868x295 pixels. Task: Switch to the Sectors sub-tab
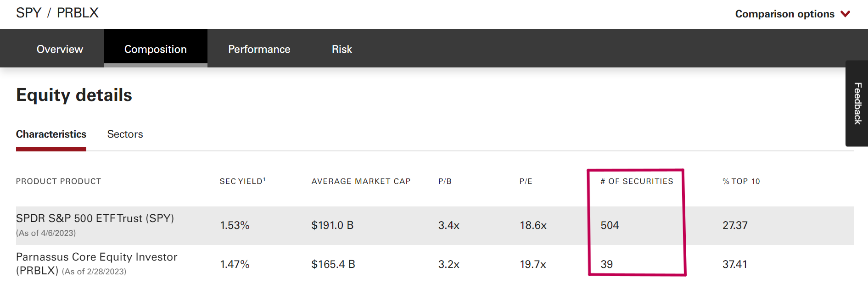pos(125,134)
